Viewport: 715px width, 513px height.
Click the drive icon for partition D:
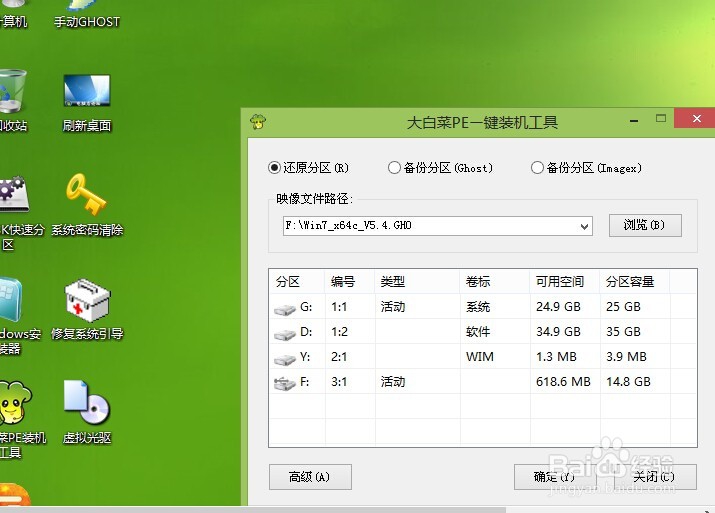(285, 335)
